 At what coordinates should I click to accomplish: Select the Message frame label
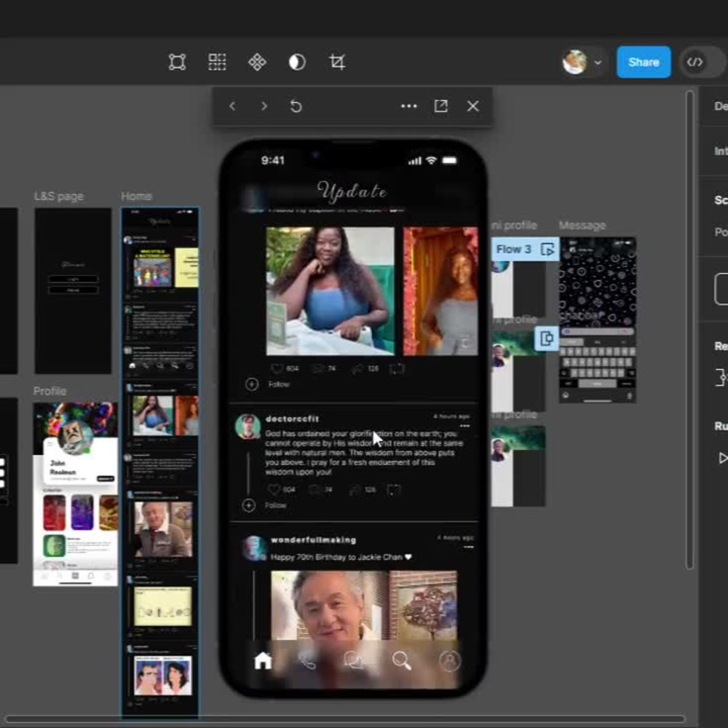tap(582, 225)
